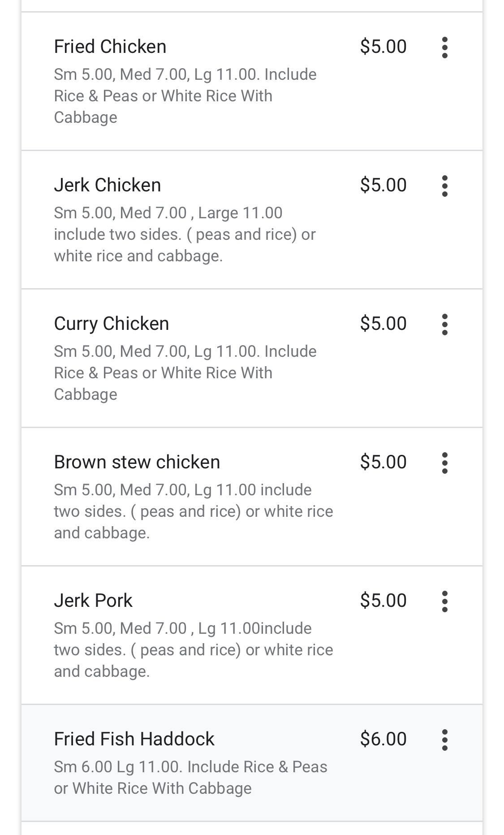The width and height of the screenshot is (504, 835).
Task: Open the kebab menu for Jerk Pork
Action: [444, 601]
